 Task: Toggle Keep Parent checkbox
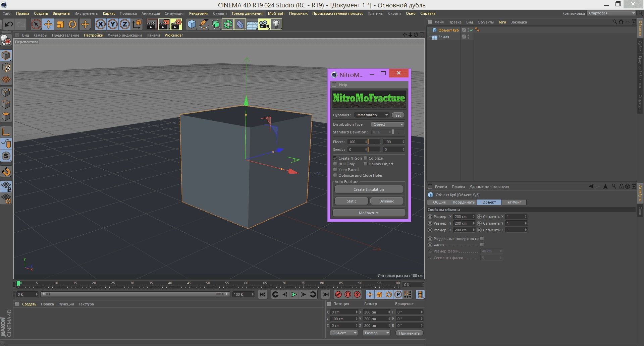pyautogui.click(x=335, y=170)
